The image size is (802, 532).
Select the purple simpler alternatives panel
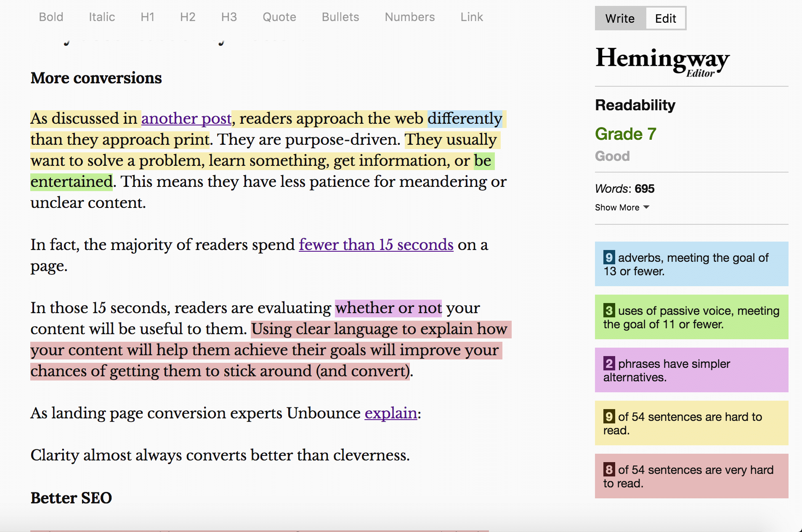coord(691,370)
